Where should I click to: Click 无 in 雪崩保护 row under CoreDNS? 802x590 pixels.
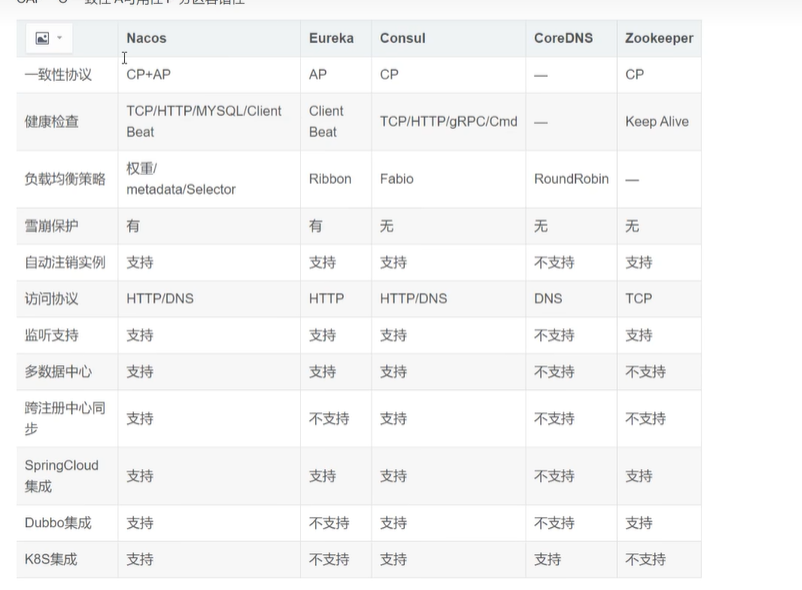point(541,226)
